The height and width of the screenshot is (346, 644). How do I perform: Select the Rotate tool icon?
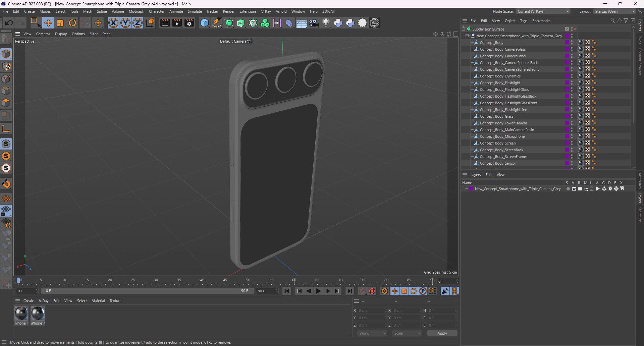point(72,23)
